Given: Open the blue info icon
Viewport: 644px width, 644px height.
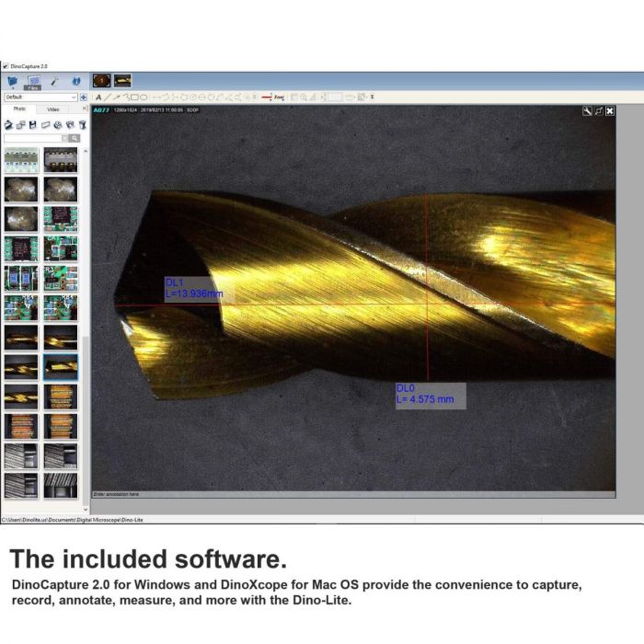Looking at the screenshot, I should coord(76,81).
